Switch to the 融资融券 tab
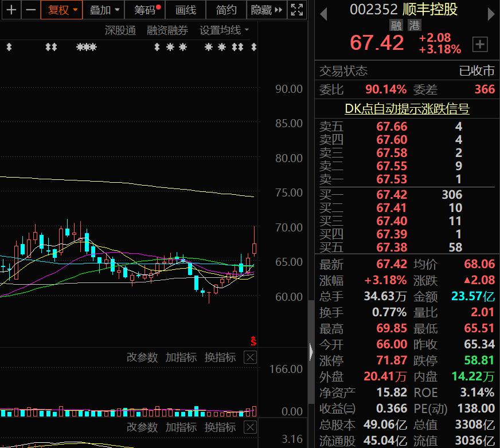The height and width of the screenshot is (448, 500). 167,30
